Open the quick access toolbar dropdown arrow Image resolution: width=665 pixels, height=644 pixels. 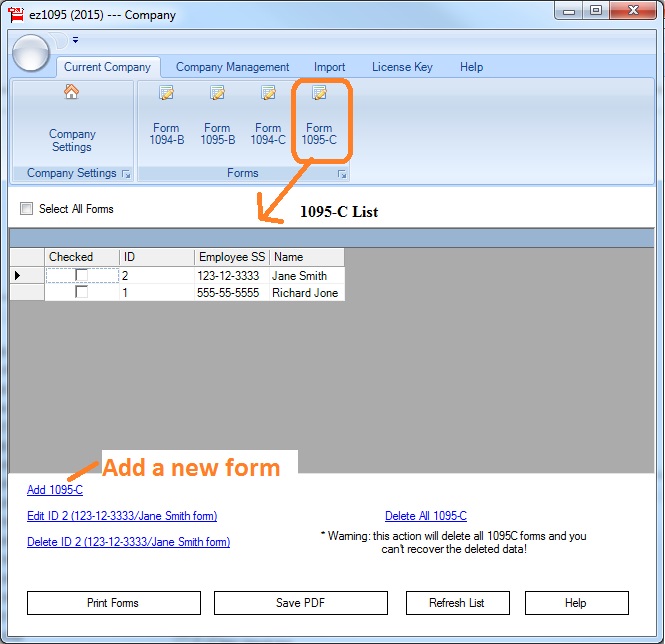pyautogui.click(x=75, y=41)
